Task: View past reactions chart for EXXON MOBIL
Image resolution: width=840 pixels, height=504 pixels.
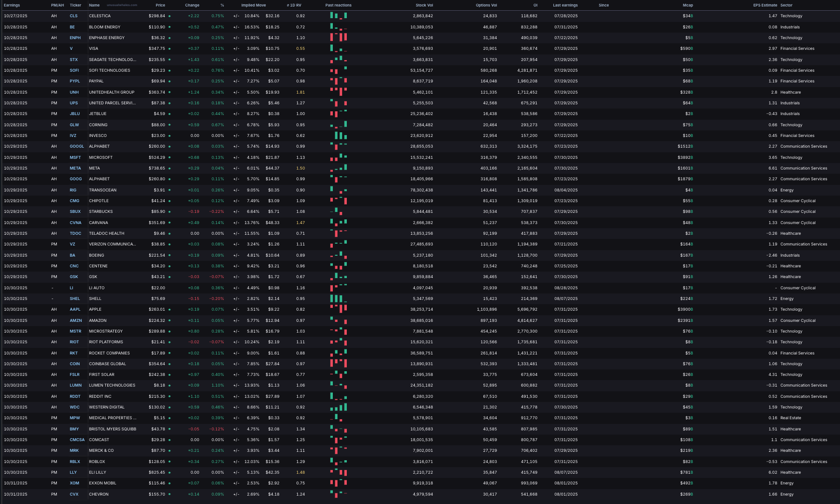Action: click(338, 483)
